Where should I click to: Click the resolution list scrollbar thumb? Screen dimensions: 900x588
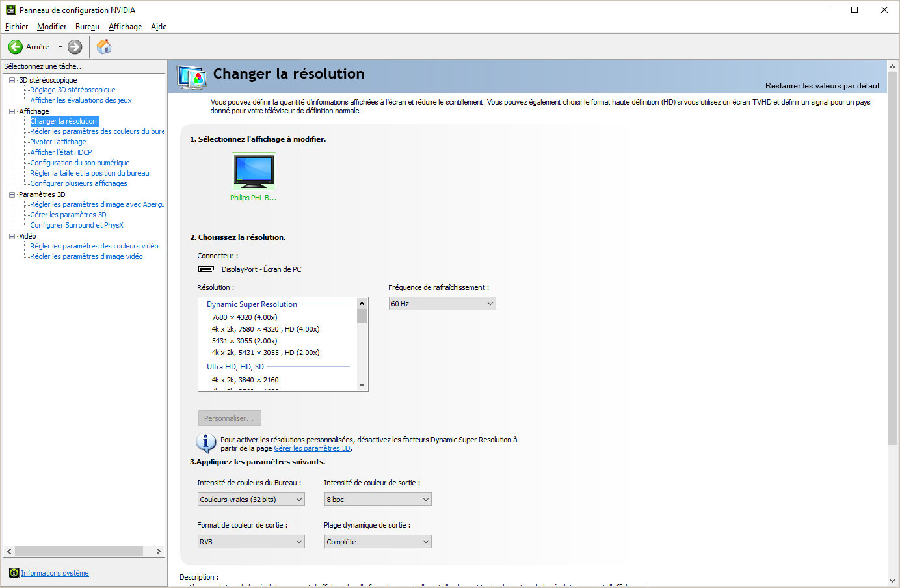pos(362,316)
